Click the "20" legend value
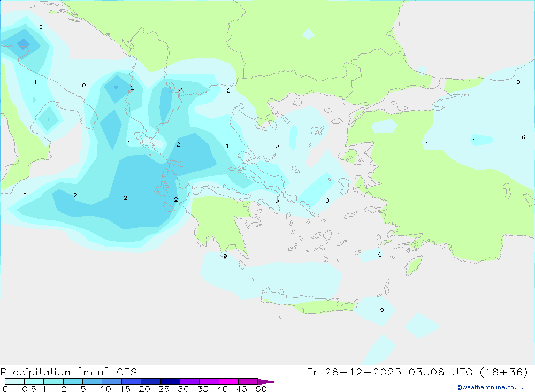 click(144, 389)
